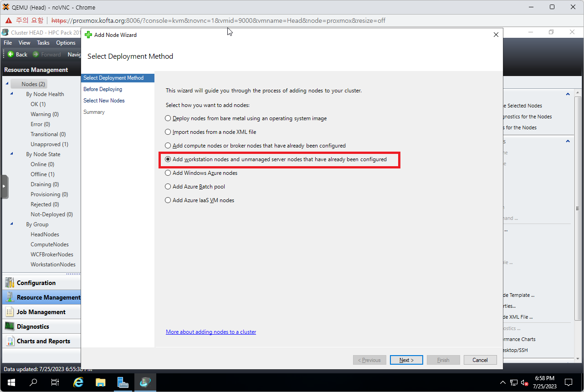Click the green Back arrow icon
The height and width of the screenshot is (392, 584).
10,54
